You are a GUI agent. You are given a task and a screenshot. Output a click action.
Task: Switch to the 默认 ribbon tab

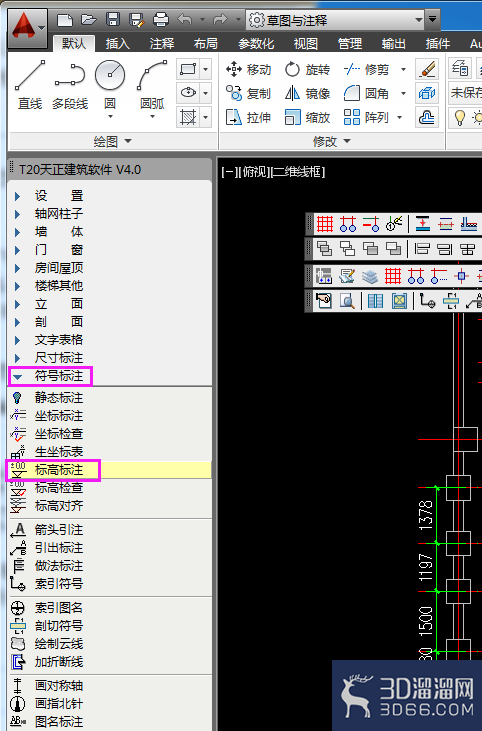pyautogui.click(x=74, y=43)
